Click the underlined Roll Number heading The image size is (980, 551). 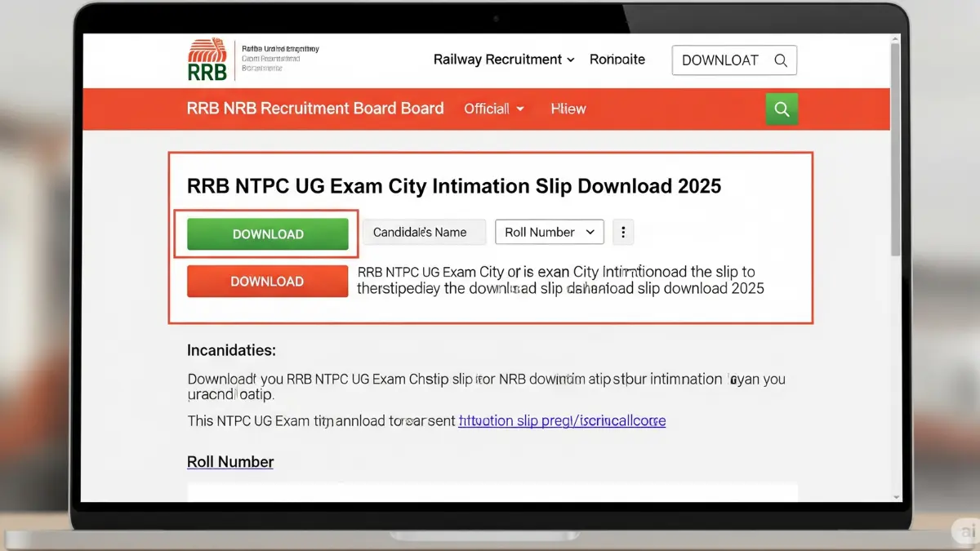click(x=230, y=462)
